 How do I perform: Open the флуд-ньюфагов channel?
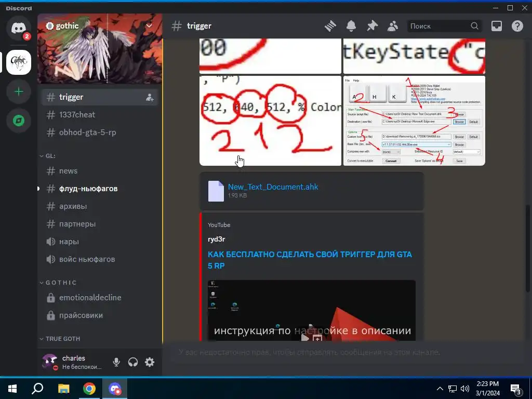click(100, 189)
